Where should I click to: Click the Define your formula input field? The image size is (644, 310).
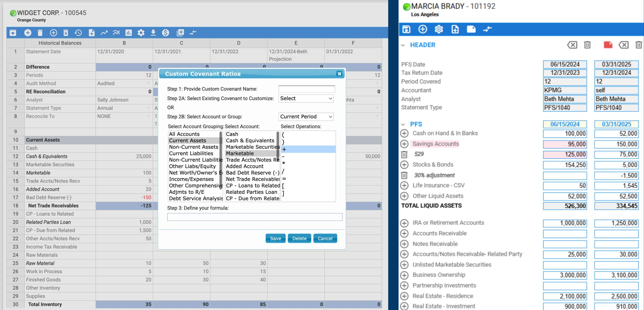pos(255,217)
